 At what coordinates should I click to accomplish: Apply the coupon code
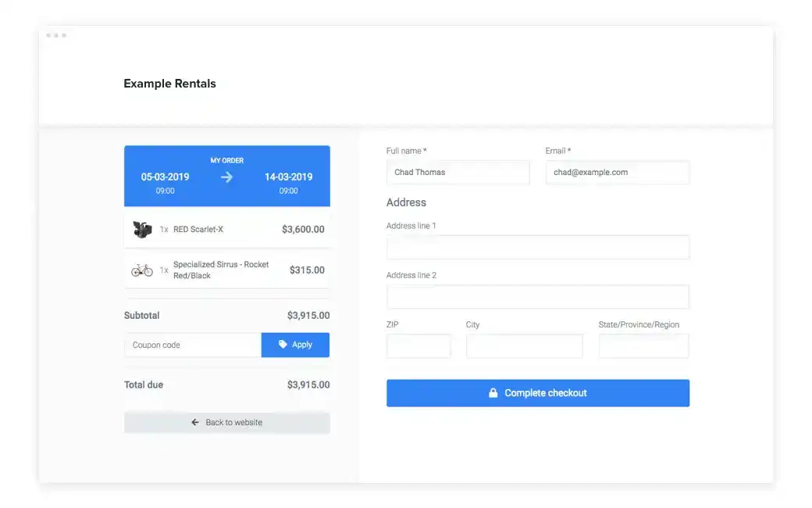click(x=295, y=345)
